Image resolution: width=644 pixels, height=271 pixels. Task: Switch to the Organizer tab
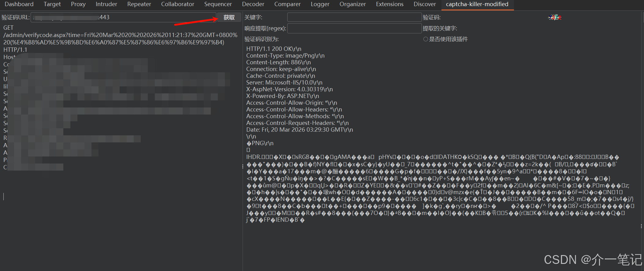pyautogui.click(x=353, y=4)
